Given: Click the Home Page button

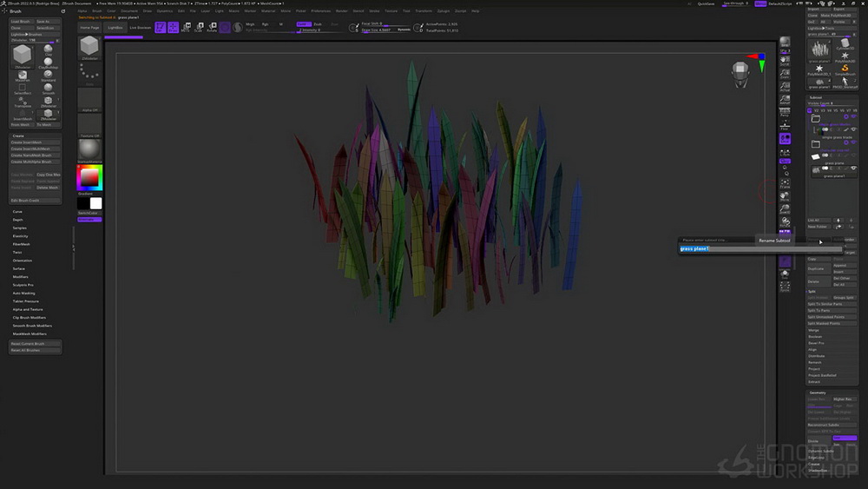Looking at the screenshot, I should pos(89,27).
